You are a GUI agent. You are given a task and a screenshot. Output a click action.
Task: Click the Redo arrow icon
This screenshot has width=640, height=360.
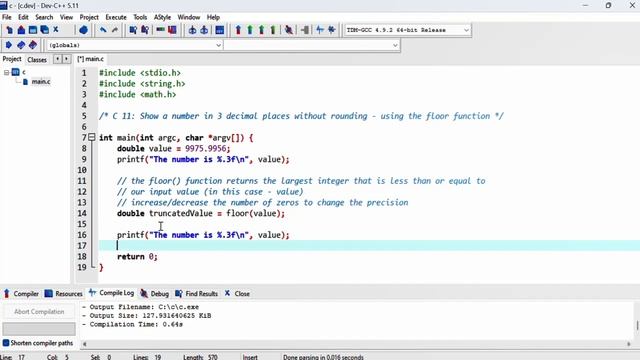coord(115,30)
